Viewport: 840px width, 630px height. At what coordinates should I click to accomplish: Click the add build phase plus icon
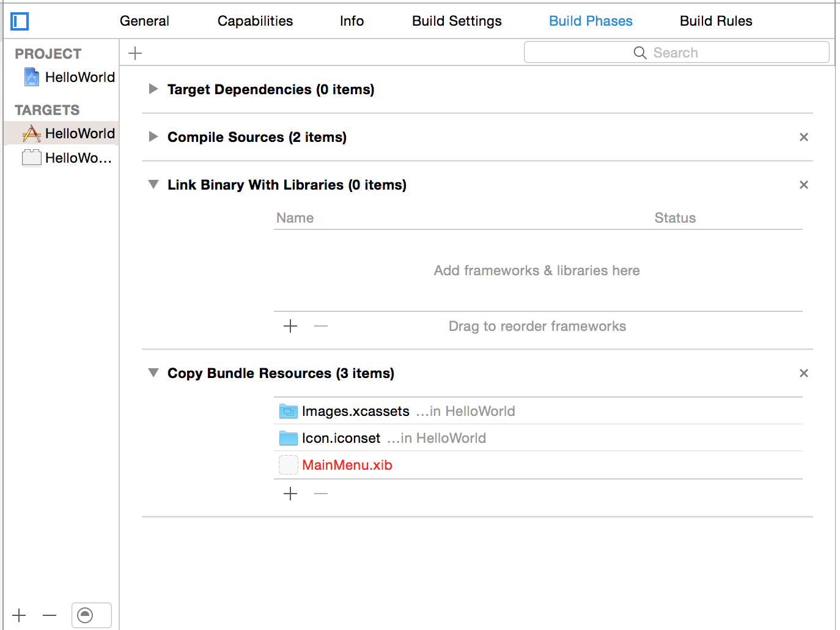135,53
